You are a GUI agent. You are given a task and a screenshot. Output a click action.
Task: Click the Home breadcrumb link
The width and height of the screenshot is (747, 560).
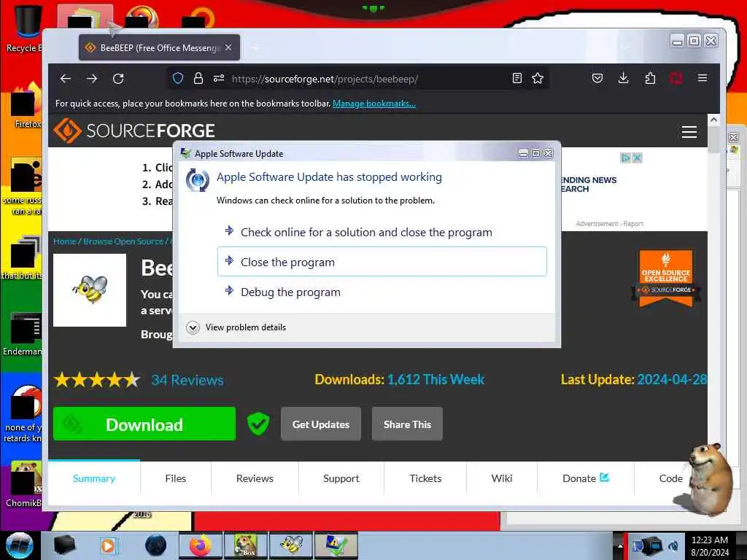pyautogui.click(x=65, y=241)
